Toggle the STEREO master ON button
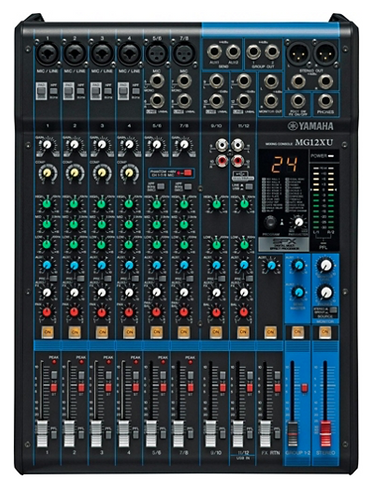The width and height of the screenshot is (371, 480). [325, 332]
